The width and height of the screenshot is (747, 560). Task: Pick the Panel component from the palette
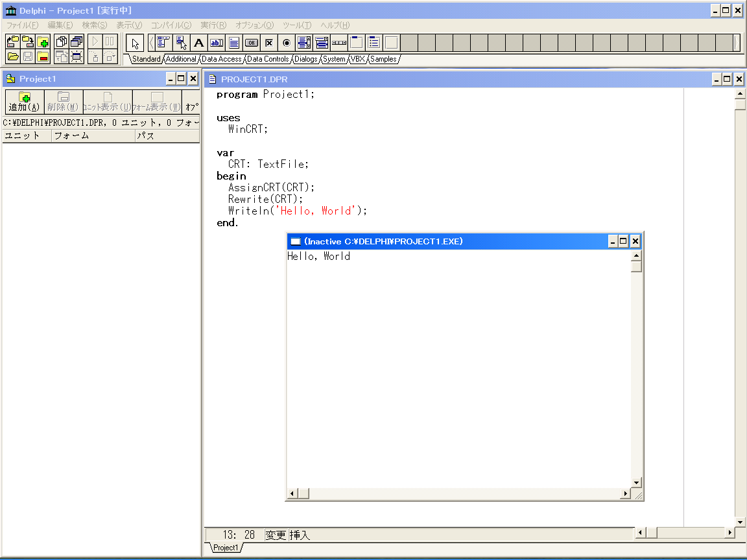[392, 43]
